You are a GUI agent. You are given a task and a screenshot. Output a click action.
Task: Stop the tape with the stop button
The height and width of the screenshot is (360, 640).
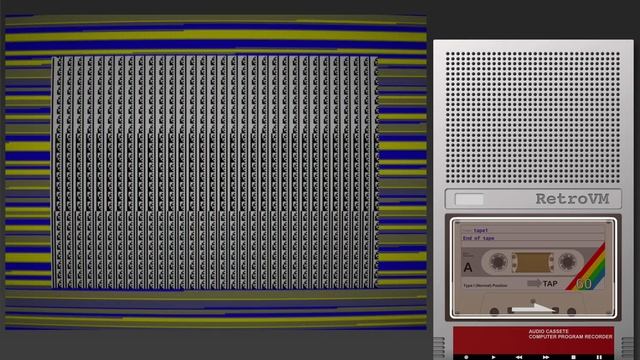(x=573, y=357)
